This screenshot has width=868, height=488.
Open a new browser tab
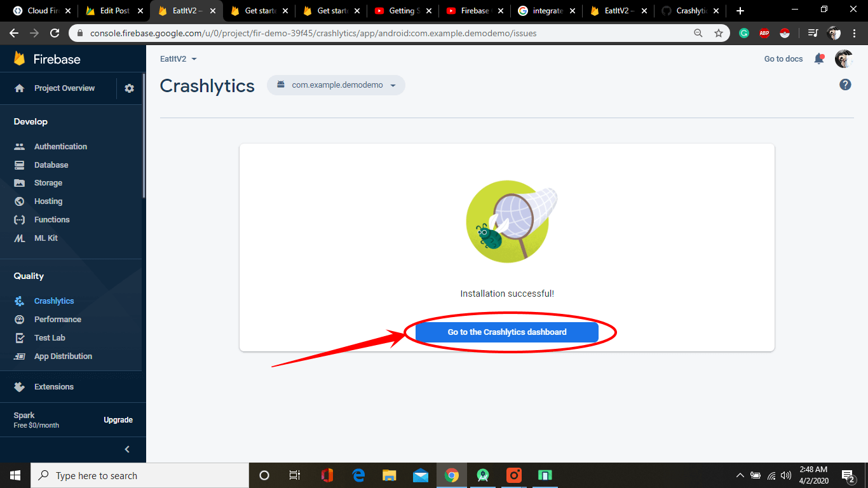740,11
